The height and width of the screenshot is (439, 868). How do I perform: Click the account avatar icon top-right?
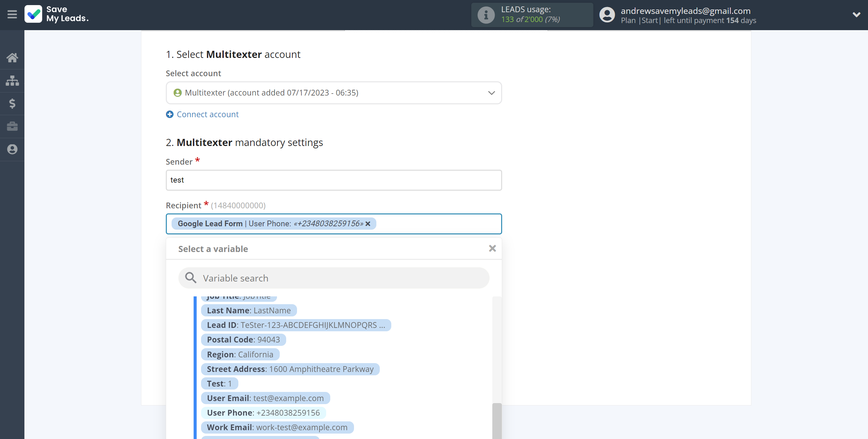pyautogui.click(x=606, y=15)
